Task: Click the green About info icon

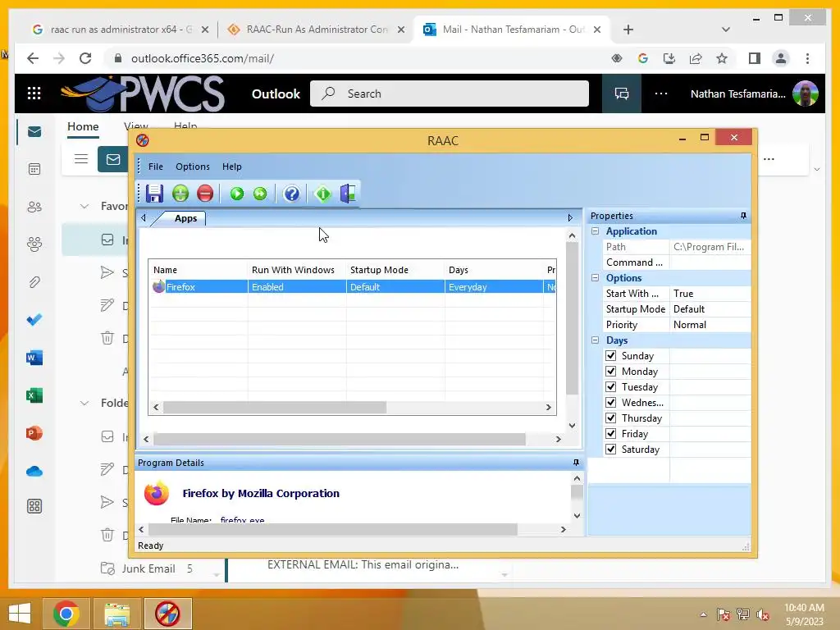Action: click(323, 194)
